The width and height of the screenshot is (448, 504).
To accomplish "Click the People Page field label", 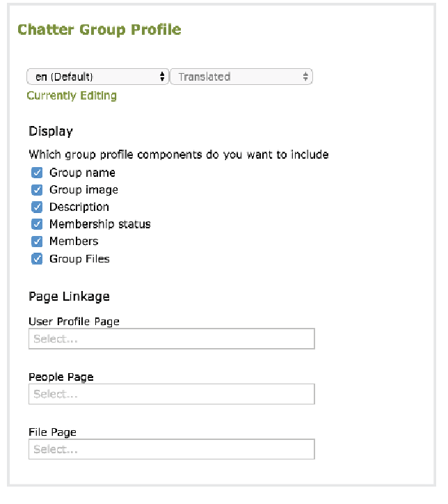I will pos(61,377).
